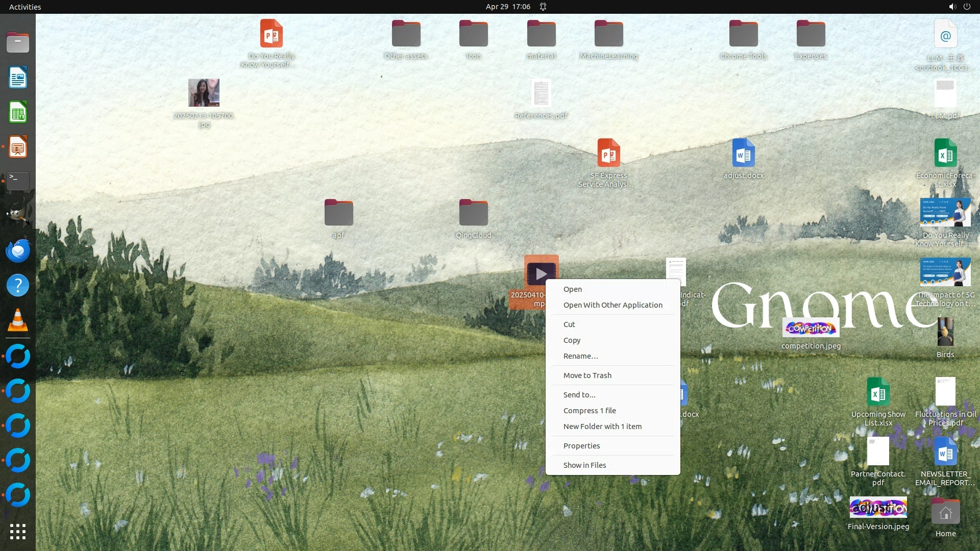Launch Thunderbird mail from the dock
The width and height of the screenshot is (980, 551).
(18, 251)
